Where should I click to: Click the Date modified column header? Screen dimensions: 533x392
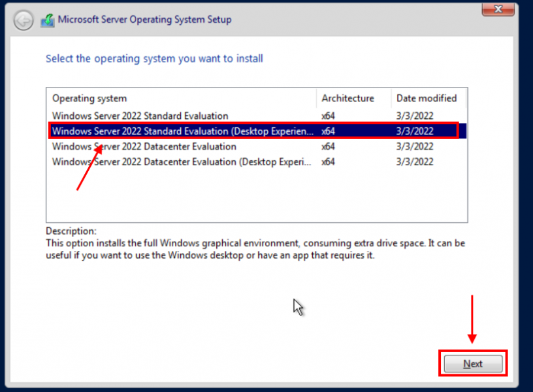coord(428,98)
